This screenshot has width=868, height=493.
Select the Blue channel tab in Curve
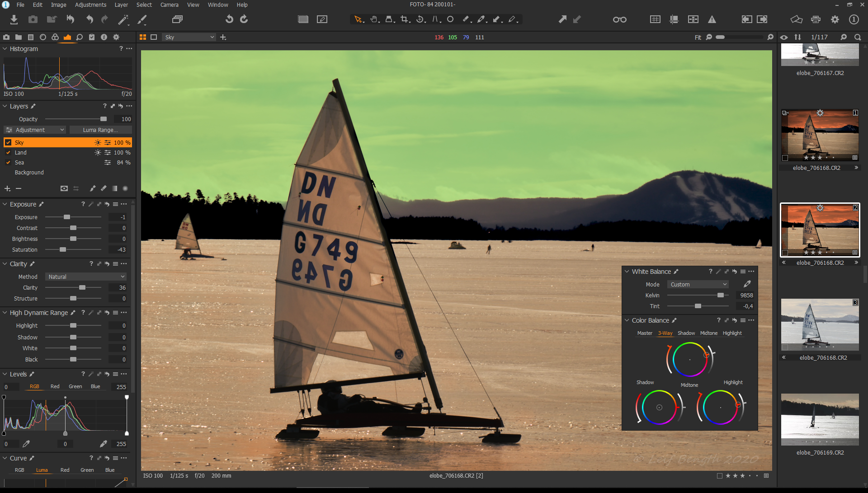[x=110, y=470]
